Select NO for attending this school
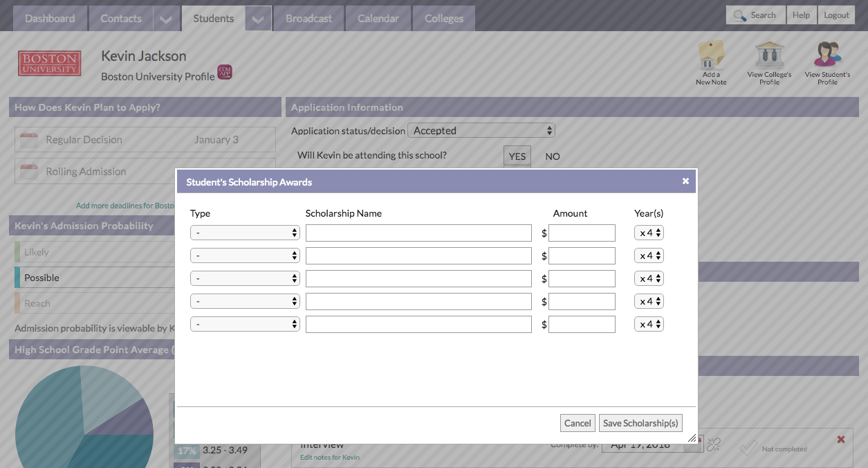This screenshot has height=468, width=868. coord(553,156)
